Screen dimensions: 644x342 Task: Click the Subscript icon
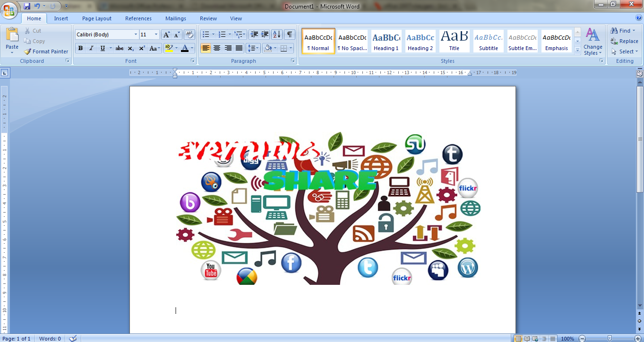pos(131,48)
